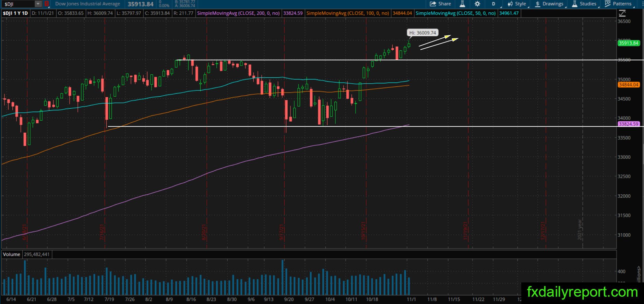Click the purple 33824.59 axis price tag

(x=629, y=124)
